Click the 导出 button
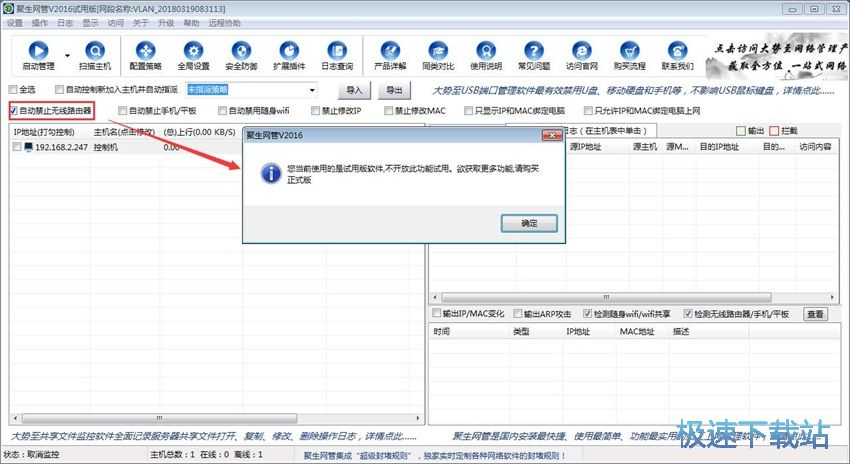Screen dimensions: 850x464 tap(394, 90)
